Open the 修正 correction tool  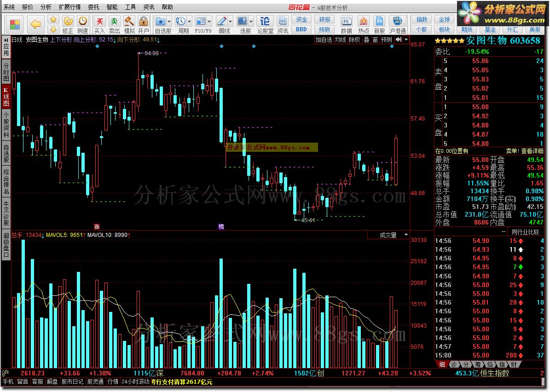click(x=68, y=24)
